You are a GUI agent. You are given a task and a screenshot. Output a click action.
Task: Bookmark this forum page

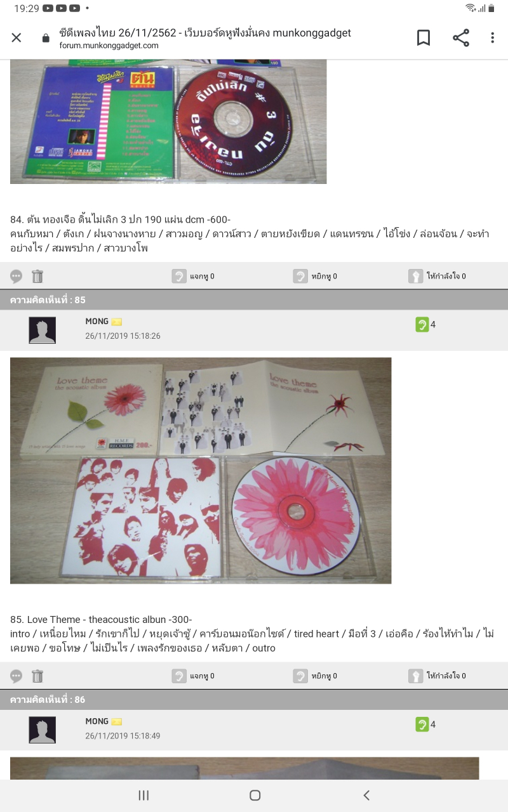pos(424,37)
